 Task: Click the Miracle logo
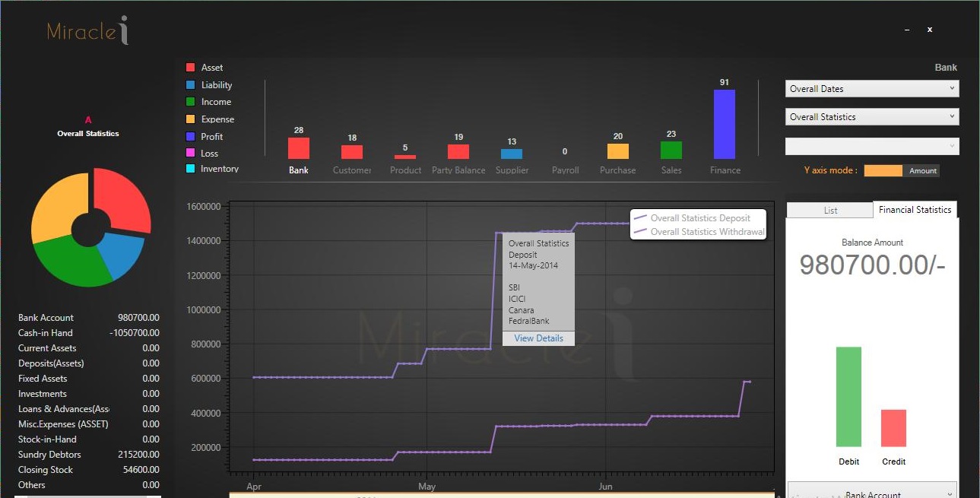click(88, 30)
